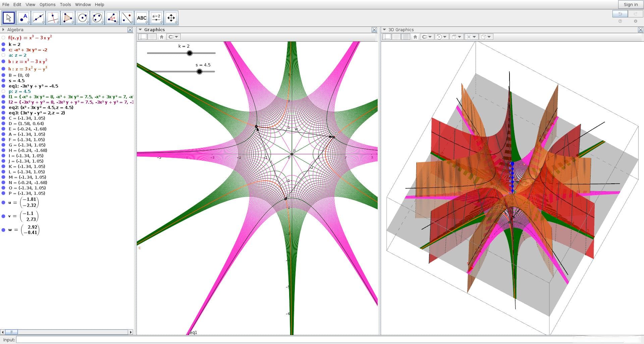Open projection type dropdown in 3D Graphics
This screenshot has height=344, width=644.
point(486,37)
